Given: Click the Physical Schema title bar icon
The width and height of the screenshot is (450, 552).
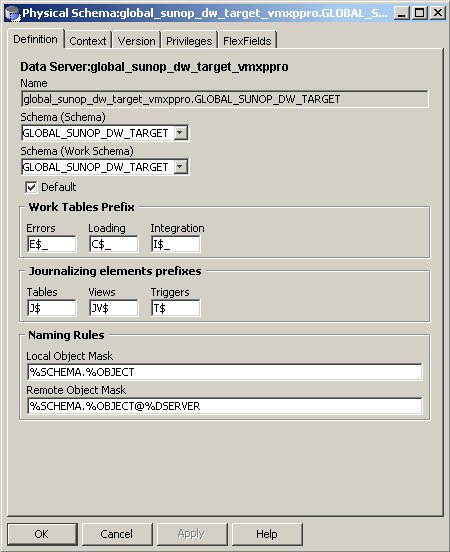Looking at the screenshot, I should coord(13,13).
